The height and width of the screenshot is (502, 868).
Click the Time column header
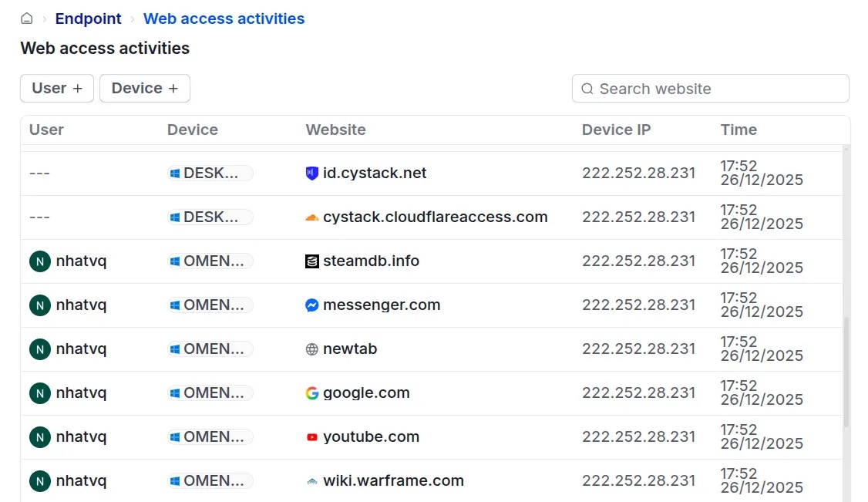click(x=738, y=130)
